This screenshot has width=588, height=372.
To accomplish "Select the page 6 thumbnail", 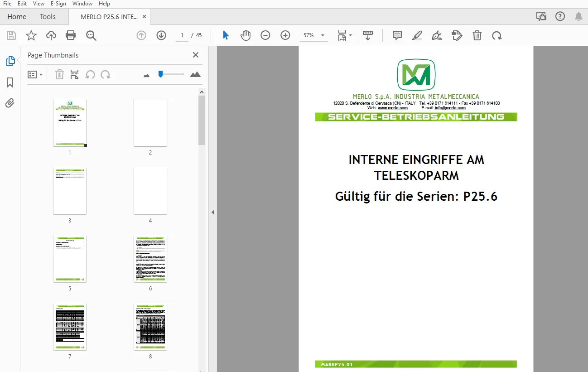I will pos(150,258).
